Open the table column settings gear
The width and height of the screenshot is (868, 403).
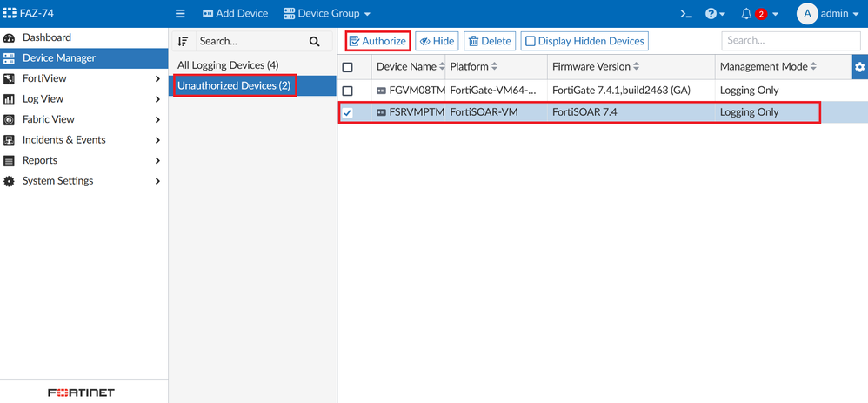(x=859, y=67)
